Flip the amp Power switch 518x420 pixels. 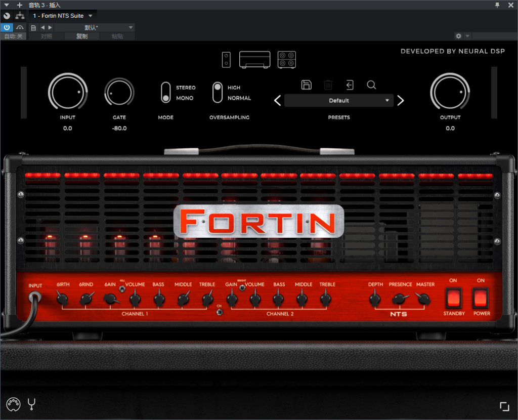481,298
